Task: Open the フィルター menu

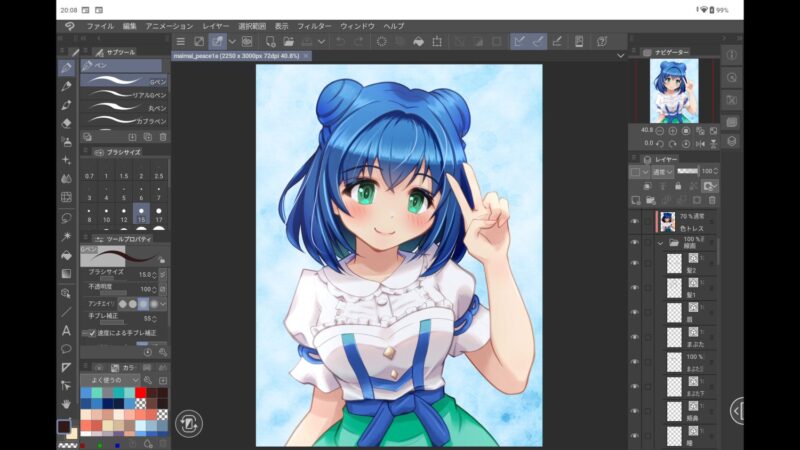Action: tap(314, 25)
